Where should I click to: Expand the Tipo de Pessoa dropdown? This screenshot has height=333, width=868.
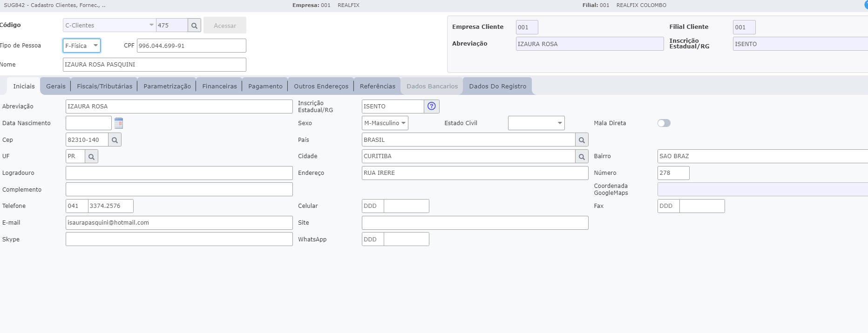[81, 46]
